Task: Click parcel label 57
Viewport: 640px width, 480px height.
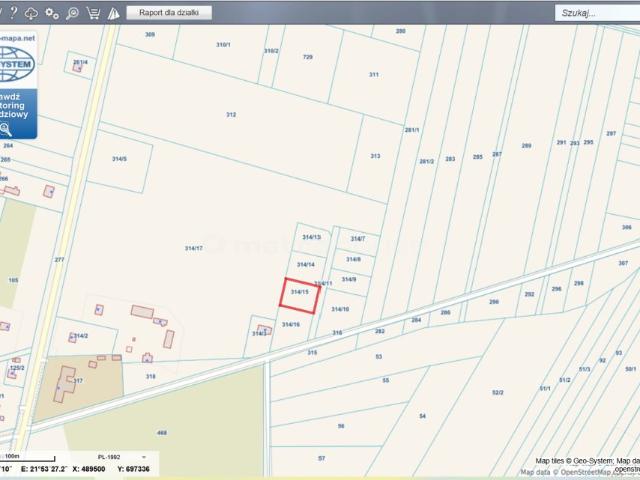Action: click(x=321, y=458)
